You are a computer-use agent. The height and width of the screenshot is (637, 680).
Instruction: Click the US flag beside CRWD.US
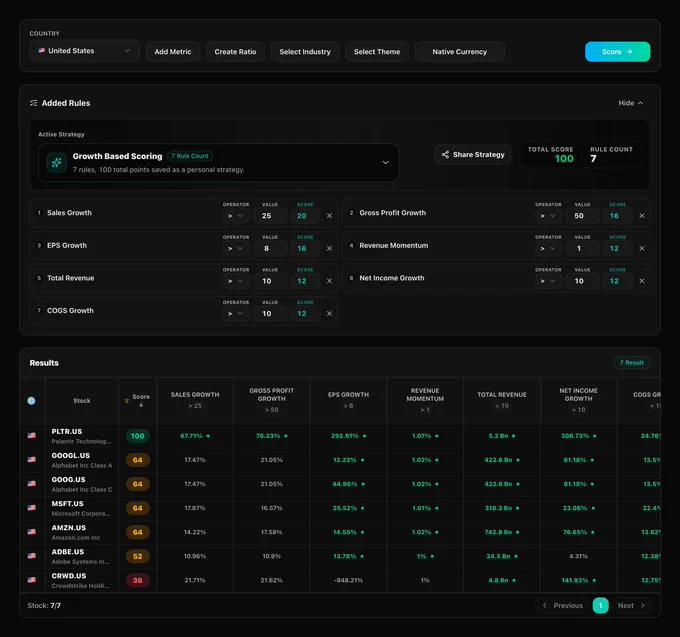coord(31,580)
